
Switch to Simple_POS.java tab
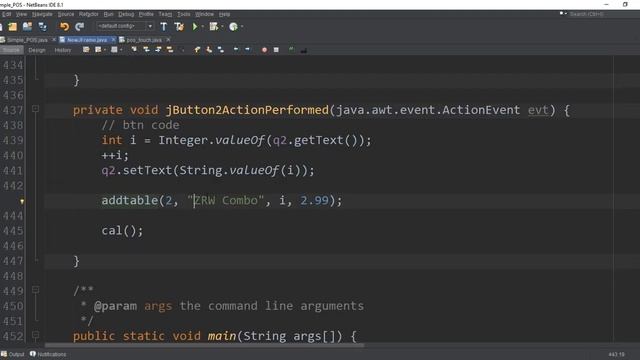click(27, 40)
